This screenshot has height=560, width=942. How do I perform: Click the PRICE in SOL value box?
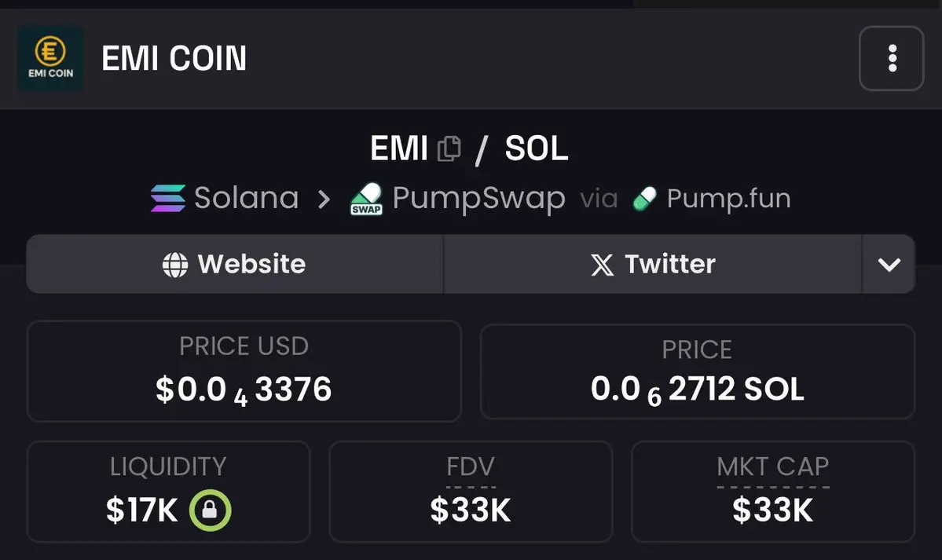click(697, 372)
